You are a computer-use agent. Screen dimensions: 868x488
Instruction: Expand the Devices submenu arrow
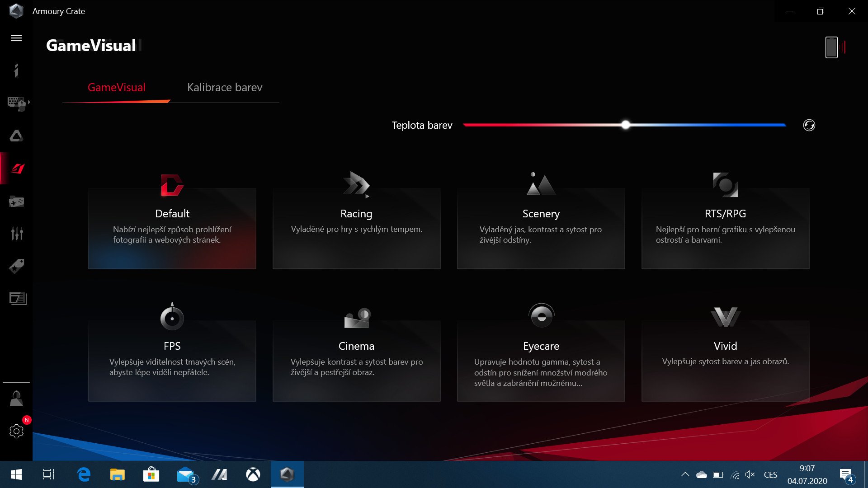[29, 103]
